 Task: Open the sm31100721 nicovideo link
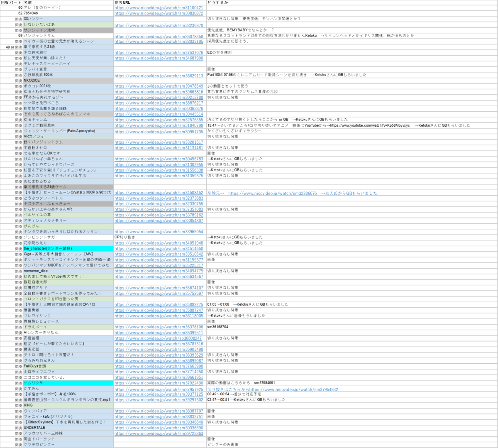[159, 8]
